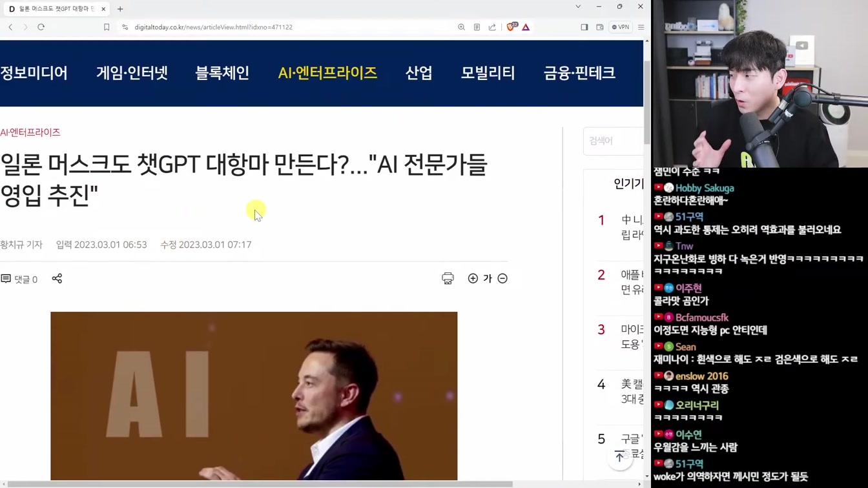Click chat username Hobby Sakuga
868x488 pixels.
pyautogui.click(x=705, y=188)
